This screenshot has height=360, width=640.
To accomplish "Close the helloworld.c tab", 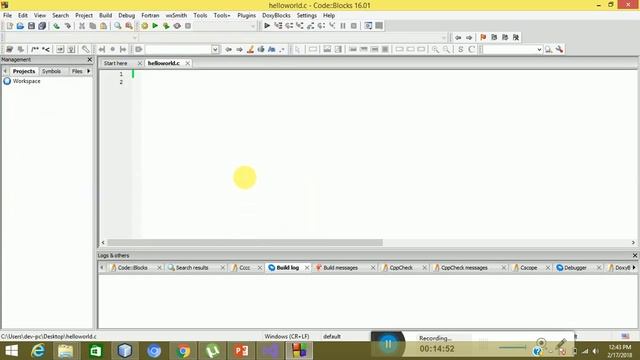I will [x=187, y=63].
